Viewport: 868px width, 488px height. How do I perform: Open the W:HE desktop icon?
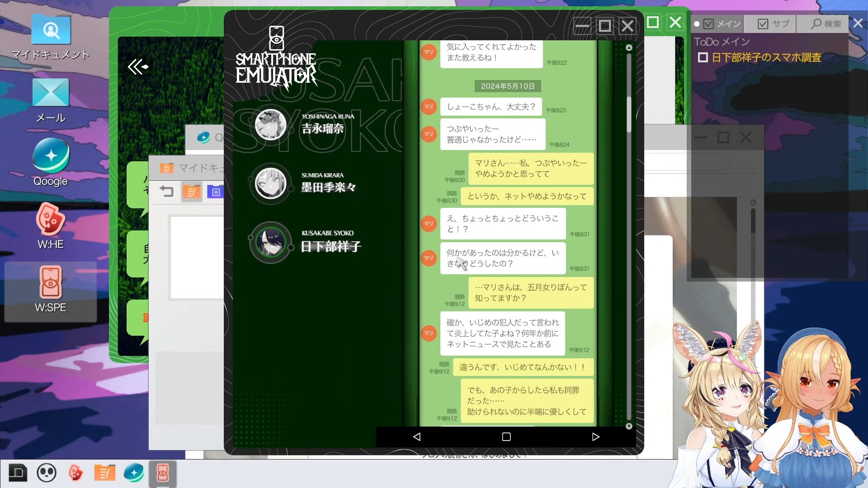51,226
